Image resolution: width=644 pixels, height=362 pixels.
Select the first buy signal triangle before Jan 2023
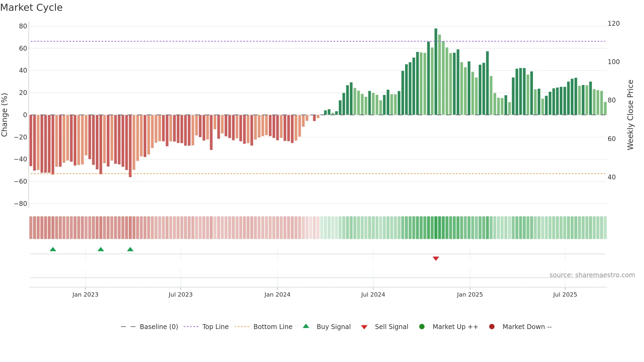(x=53, y=249)
